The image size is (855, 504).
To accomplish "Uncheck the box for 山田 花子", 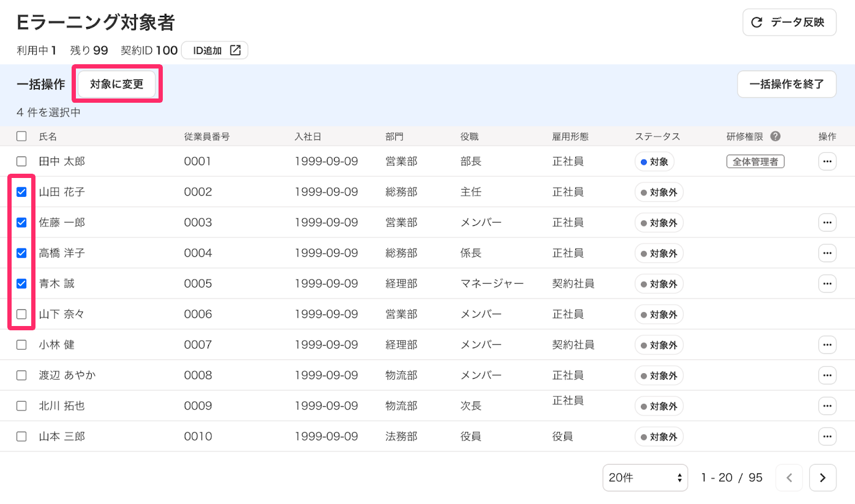I will coord(21,192).
